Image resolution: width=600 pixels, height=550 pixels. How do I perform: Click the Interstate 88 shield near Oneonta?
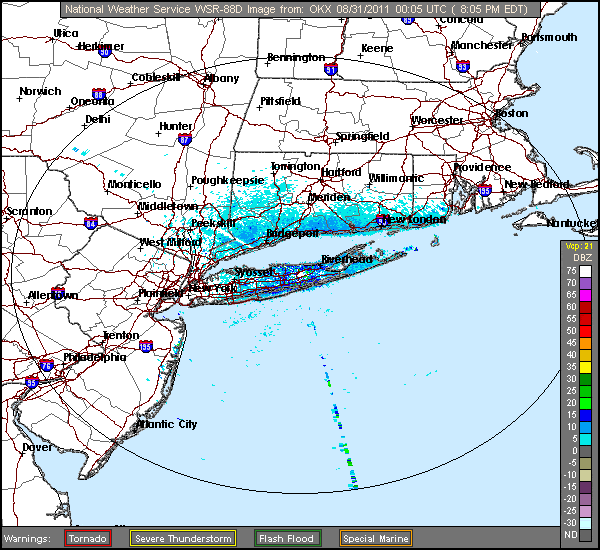point(98,94)
